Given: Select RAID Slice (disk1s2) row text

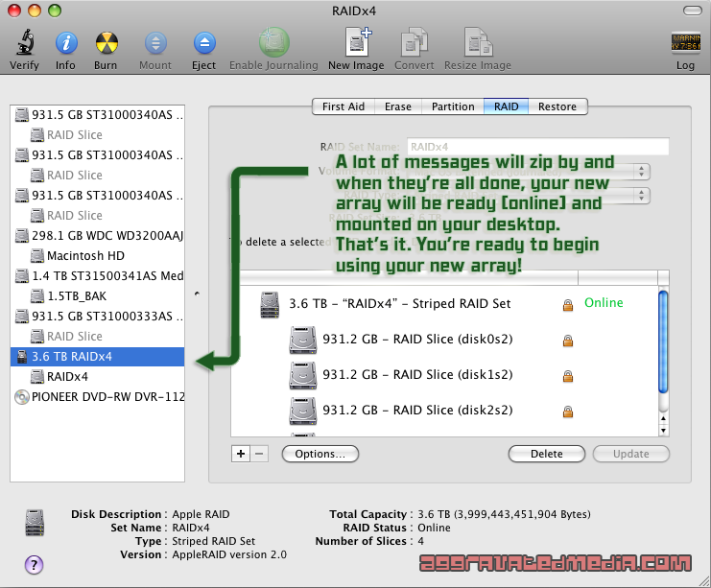Looking at the screenshot, I should 417,374.
